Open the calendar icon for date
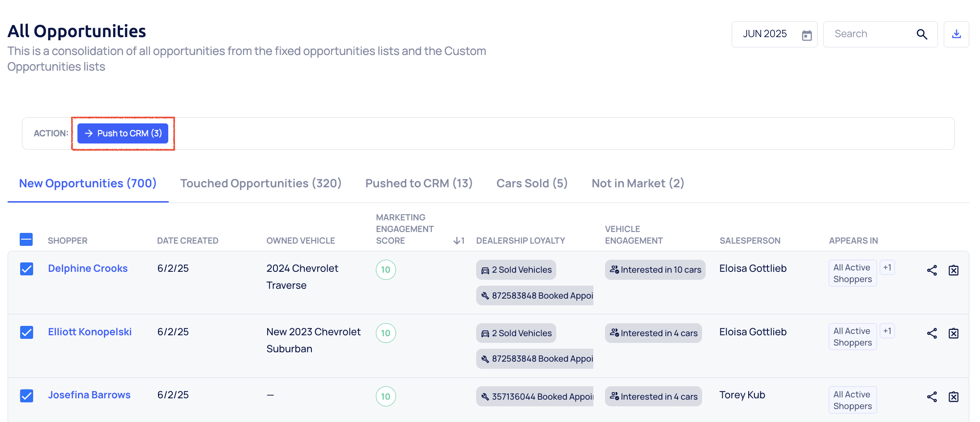The width and height of the screenshot is (980, 422). [807, 35]
